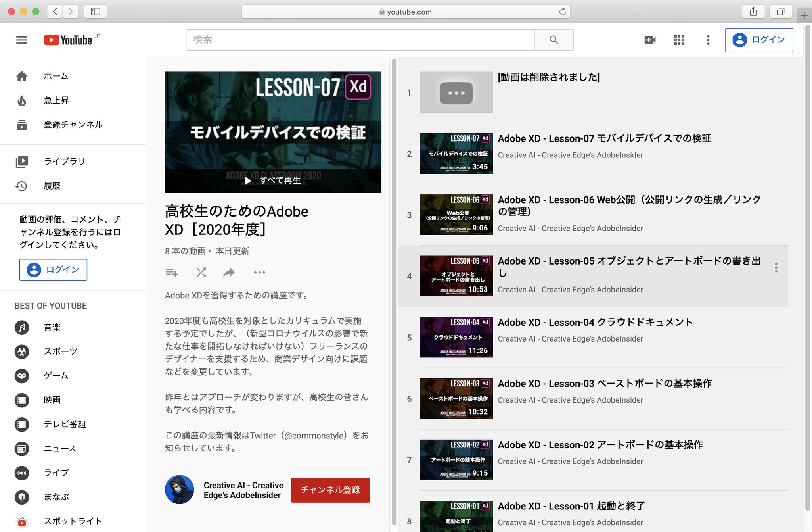Select the shuffle playlist icon

[201, 273]
